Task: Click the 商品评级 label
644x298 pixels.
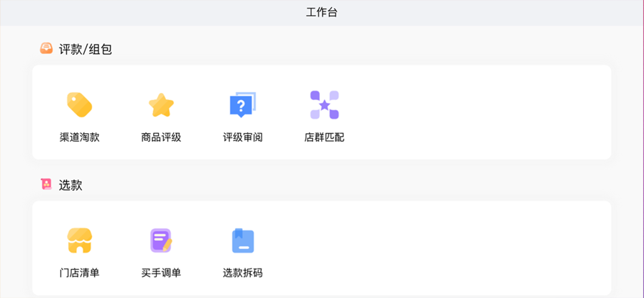Action: point(161,137)
